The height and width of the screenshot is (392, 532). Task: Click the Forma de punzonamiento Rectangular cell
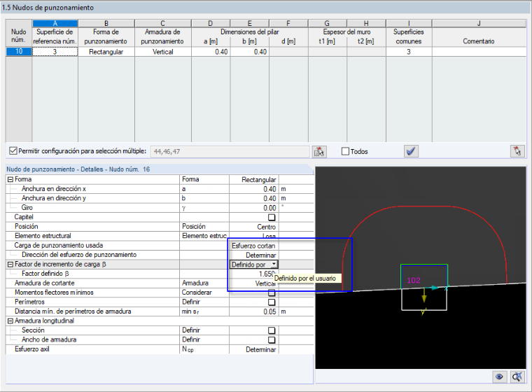(106, 52)
